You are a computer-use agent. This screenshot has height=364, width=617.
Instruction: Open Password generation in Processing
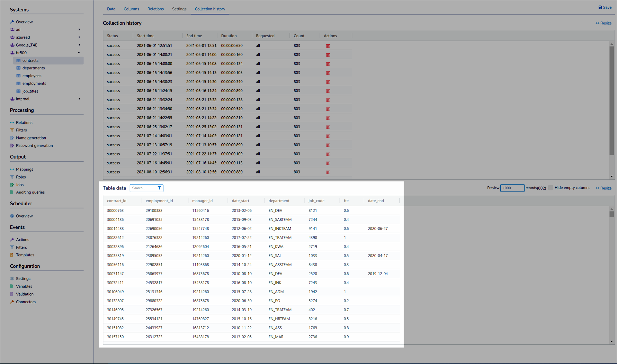[x=34, y=146]
